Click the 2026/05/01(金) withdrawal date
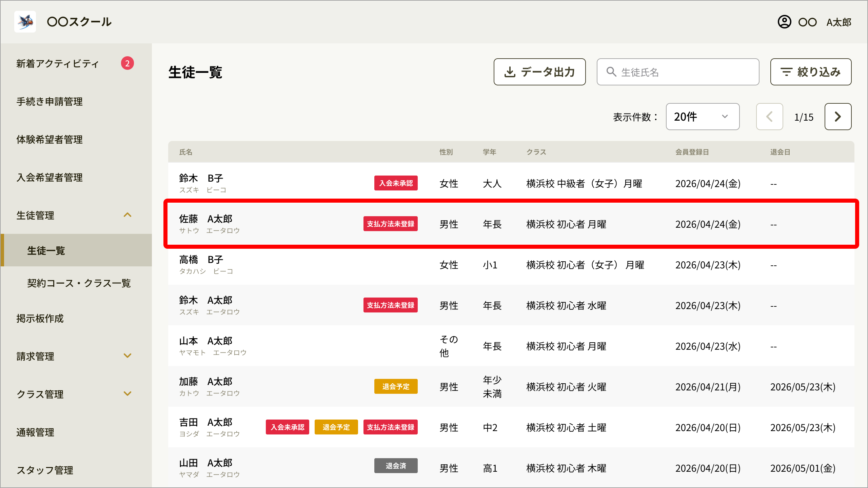The height and width of the screenshot is (488, 868). [803, 468]
